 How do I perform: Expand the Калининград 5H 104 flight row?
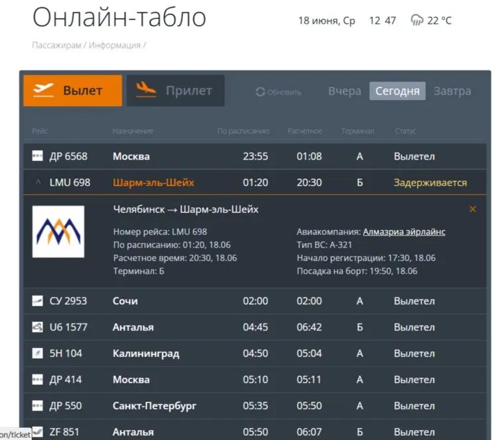(x=146, y=354)
